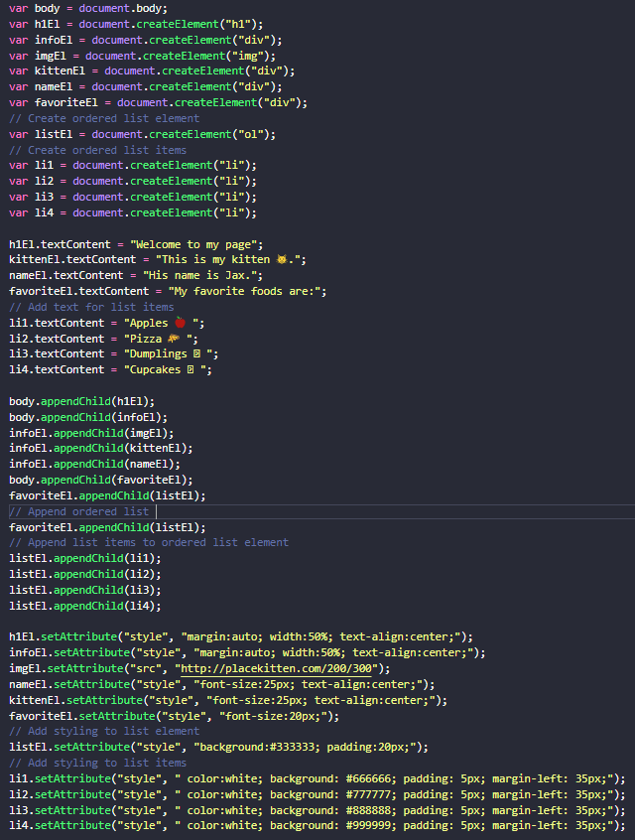Click 'imgEl.setAttribute' at the line start
This screenshot has height=840, width=635.
click(x=66, y=668)
